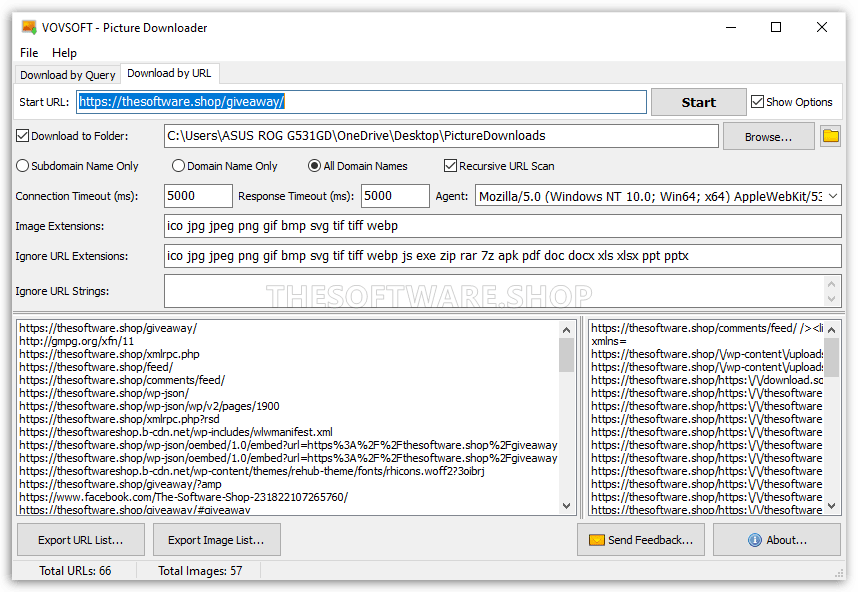Screen dimensions: 858x592
Task: Click Total Images: 57 status entry
Action: click(x=200, y=571)
